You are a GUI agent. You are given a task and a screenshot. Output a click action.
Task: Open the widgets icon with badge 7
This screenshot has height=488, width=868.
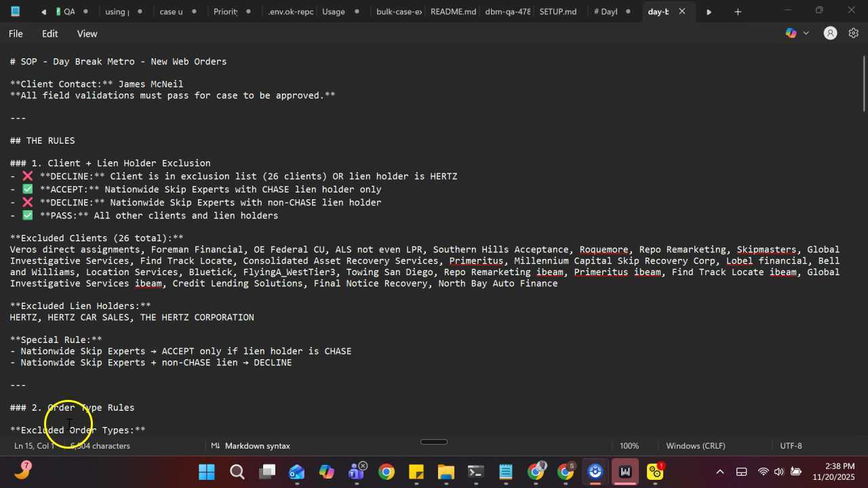(22, 470)
